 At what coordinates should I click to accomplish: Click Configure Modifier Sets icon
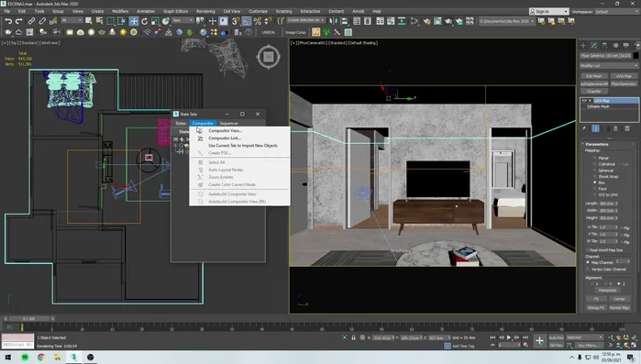tap(627, 128)
